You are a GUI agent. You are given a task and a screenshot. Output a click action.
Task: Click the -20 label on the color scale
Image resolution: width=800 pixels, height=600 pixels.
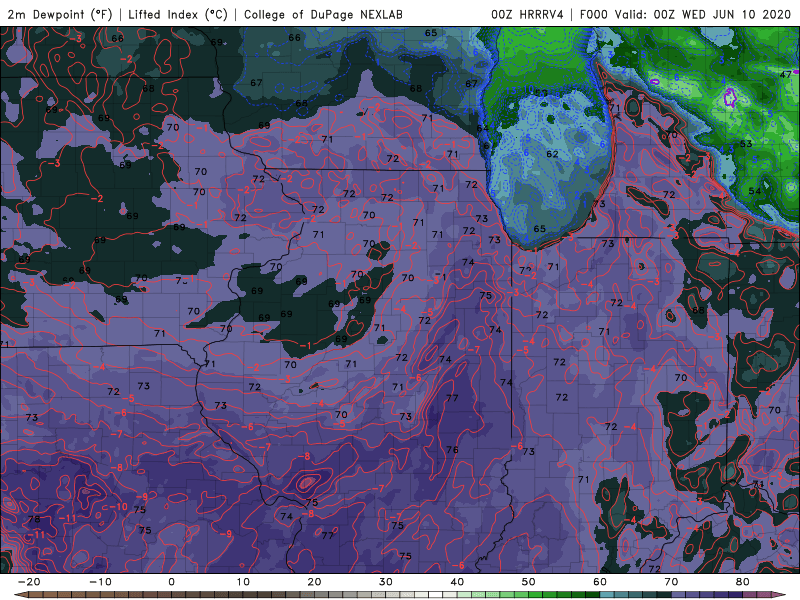pos(29,582)
